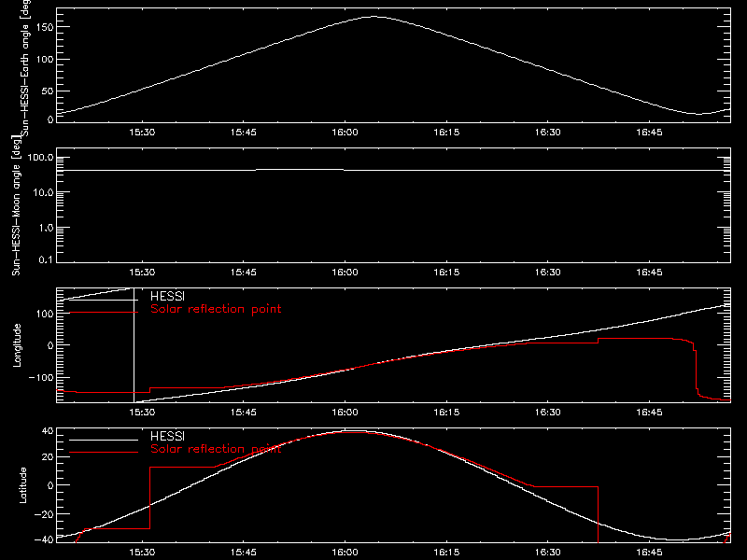
Task: Click the HESSI legend label in Longitude plot
Action: [x=167, y=296]
